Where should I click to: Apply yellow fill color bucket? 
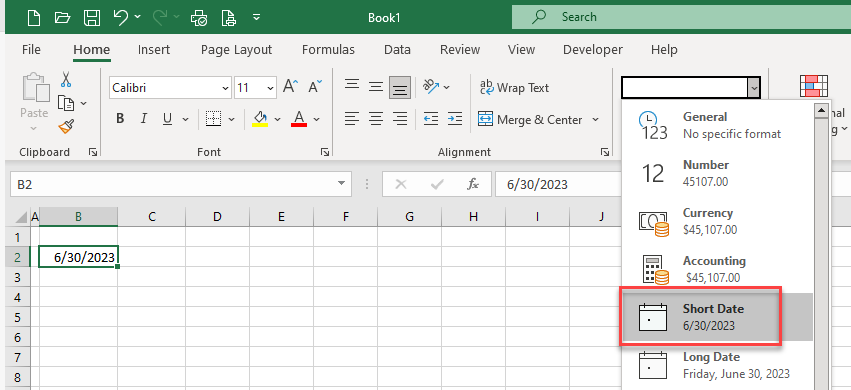[x=261, y=119]
